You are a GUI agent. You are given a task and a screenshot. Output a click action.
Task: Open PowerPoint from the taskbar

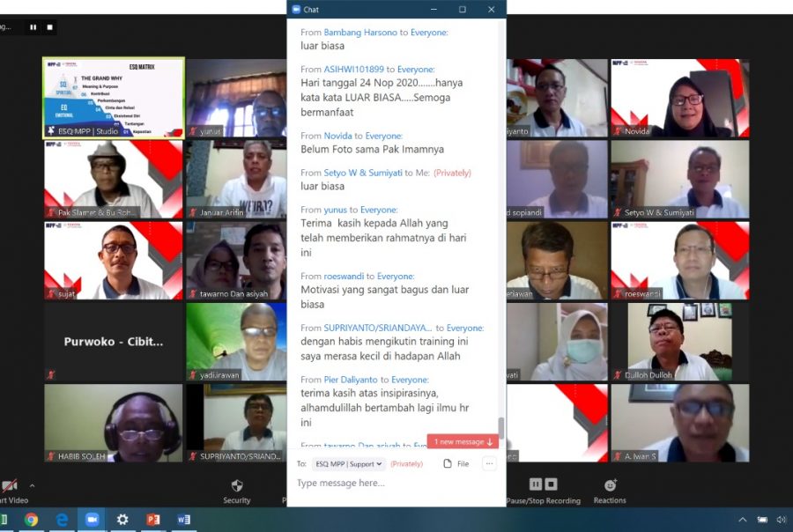pos(153,520)
